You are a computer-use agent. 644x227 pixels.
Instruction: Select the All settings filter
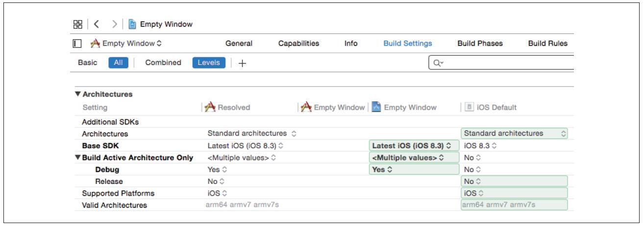(118, 63)
